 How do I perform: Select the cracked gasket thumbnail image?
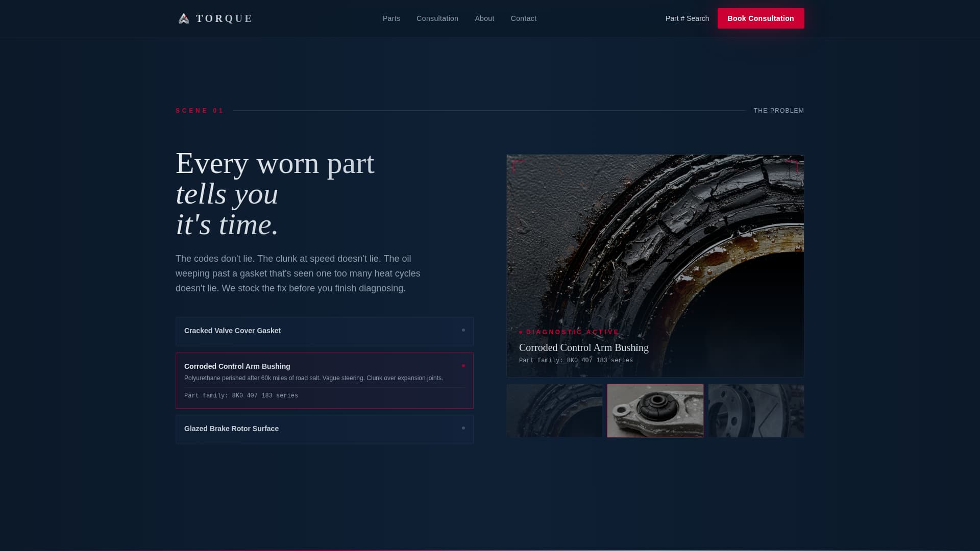[x=554, y=411]
